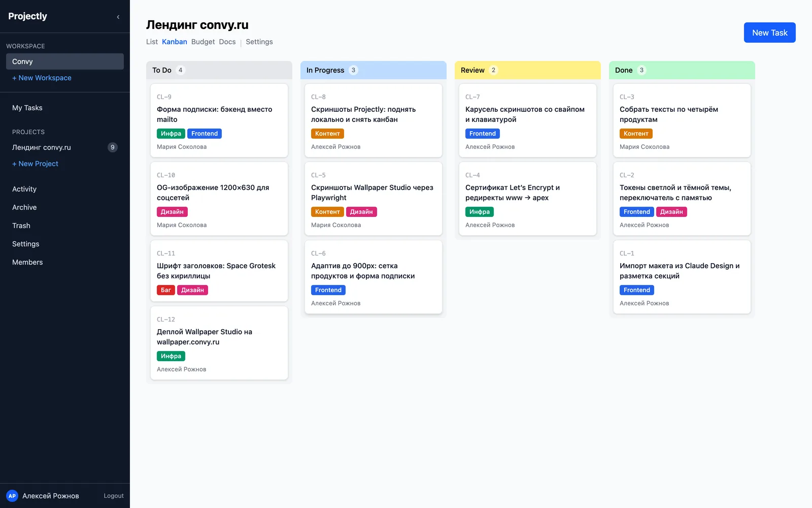Click the Дизайн tag on card CL-5
This screenshot has height=508, width=812.
pyautogui.click(x=361, y=212)
